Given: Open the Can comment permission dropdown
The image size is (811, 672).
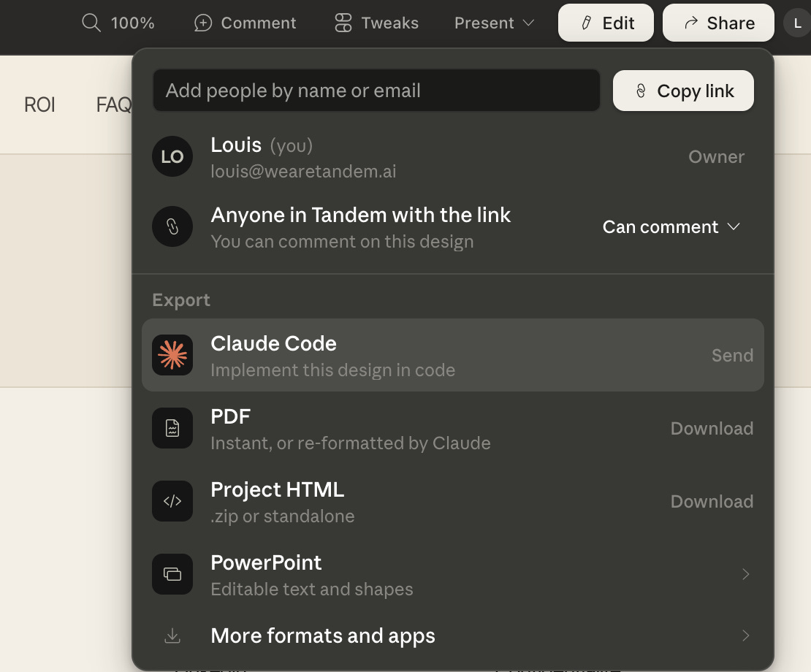Looking at the screenshot, I should (671, 227).
